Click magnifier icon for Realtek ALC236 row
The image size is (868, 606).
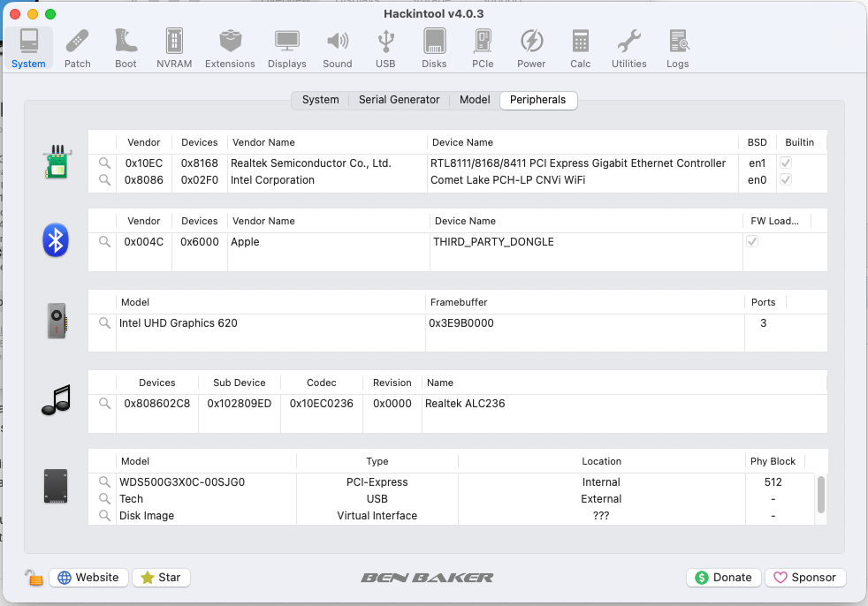[104, 404]
